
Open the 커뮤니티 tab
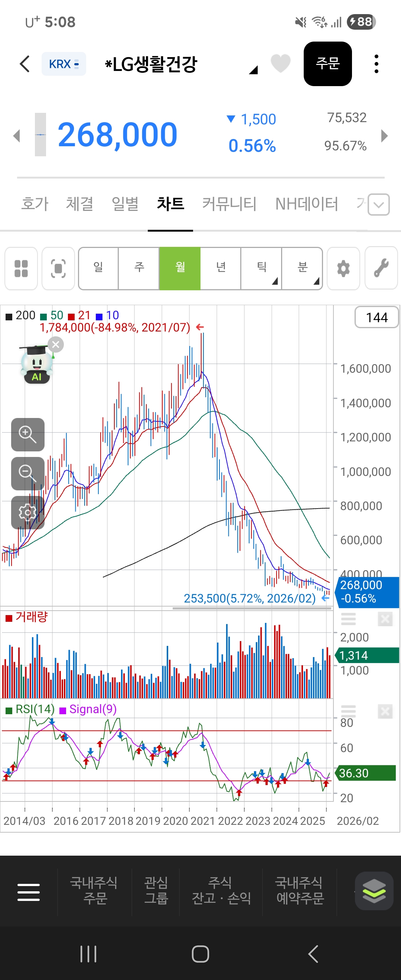click(229, 204)
